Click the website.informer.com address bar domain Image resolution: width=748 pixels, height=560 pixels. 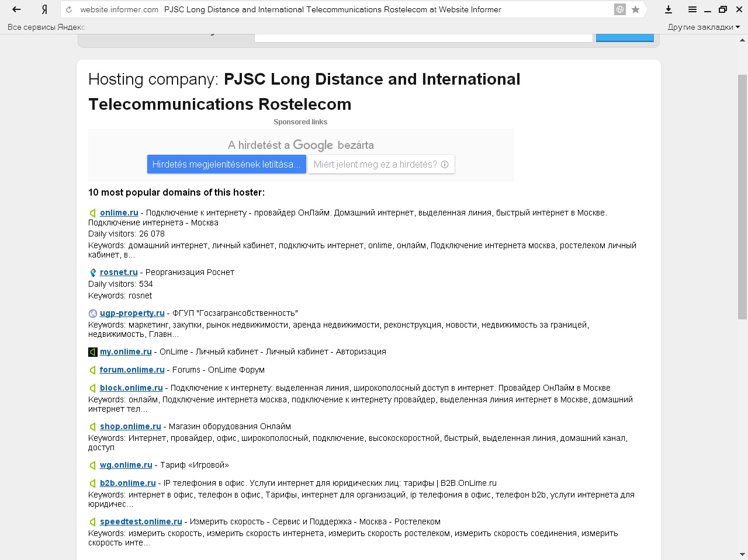point(119,9)
